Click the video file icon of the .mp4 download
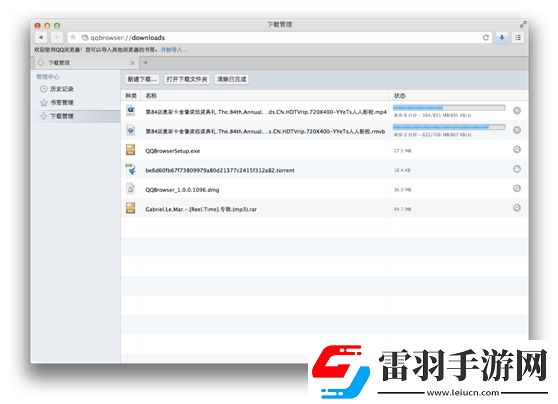558x404 pixels. click(131, 111)
